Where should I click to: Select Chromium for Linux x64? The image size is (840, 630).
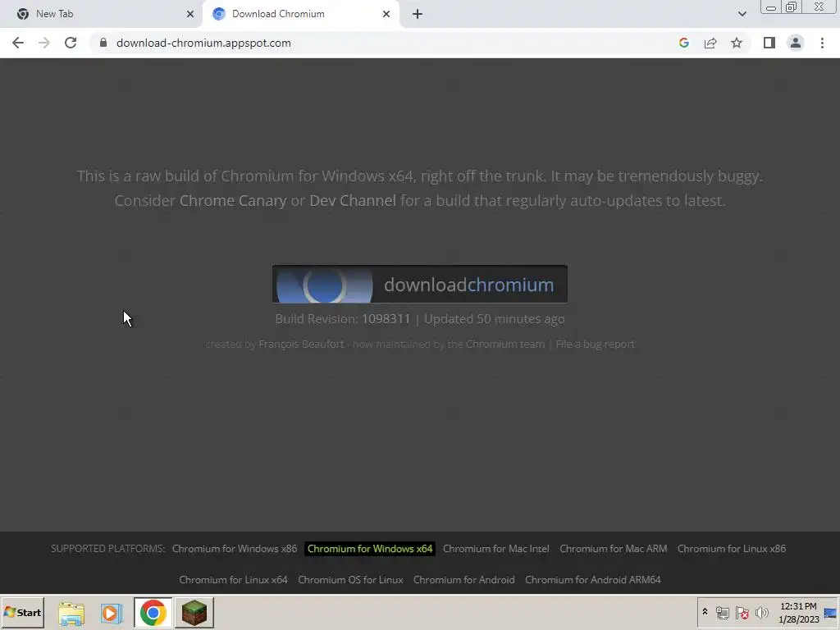click(233, 580)
